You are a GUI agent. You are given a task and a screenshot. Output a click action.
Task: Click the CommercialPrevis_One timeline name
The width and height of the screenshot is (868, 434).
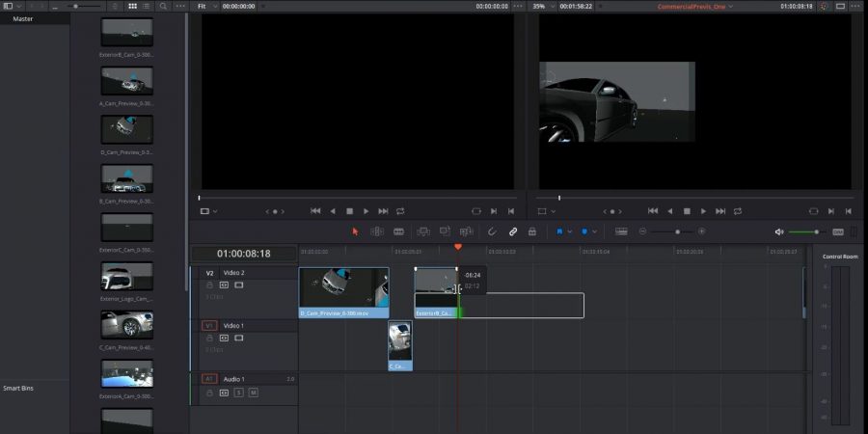coord(690,6)
